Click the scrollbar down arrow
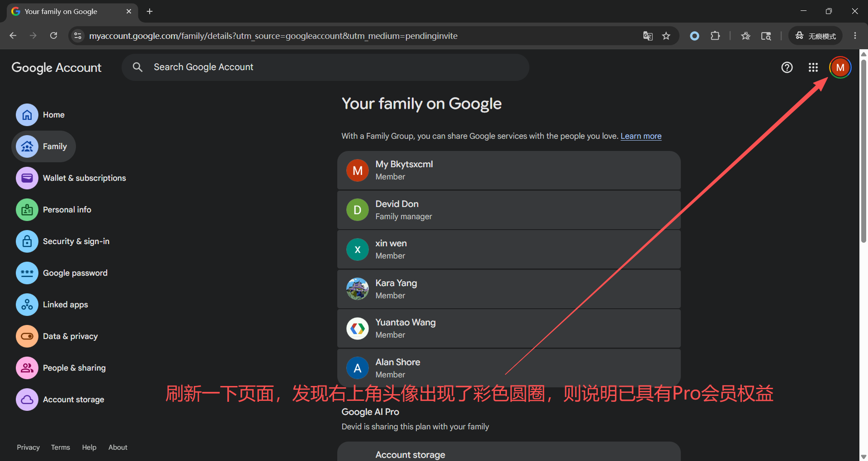This screenshot has height=461, width=868. tap(863, 456)
